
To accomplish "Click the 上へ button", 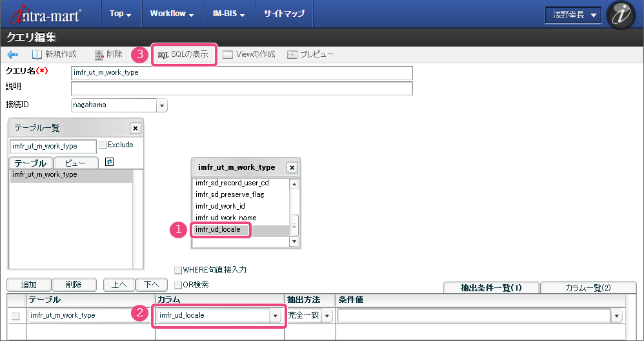I will tap(118, 284).
